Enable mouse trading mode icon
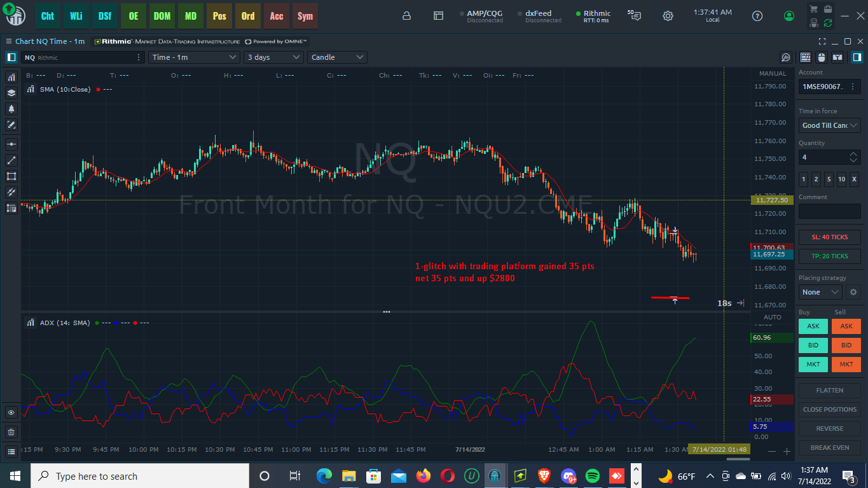 pyautogui.click(x=821, y=57)
